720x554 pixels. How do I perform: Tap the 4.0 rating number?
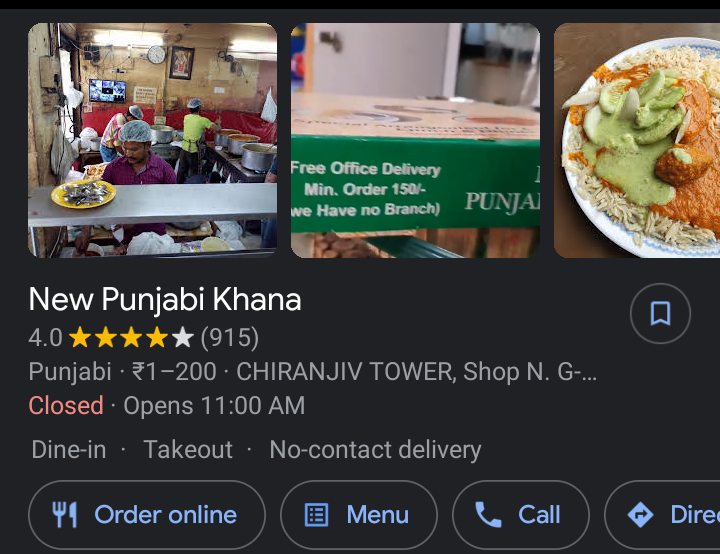[x=45, y=338]
